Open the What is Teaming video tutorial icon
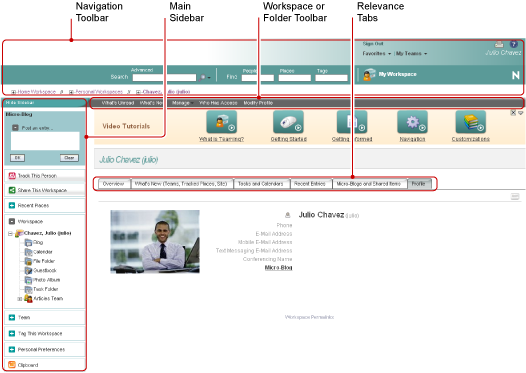This screenshot has height=373, width=526. pyautogui.click(x=222, y=122)
